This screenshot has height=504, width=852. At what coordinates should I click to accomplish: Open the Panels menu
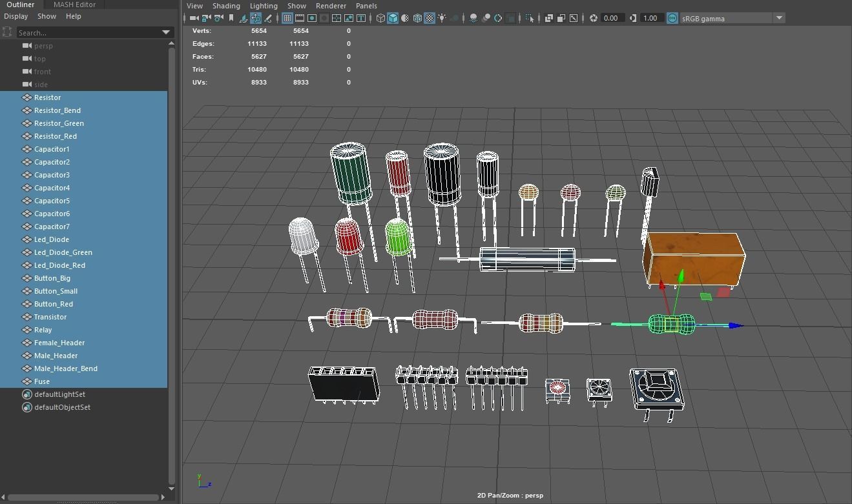(366, 6)
